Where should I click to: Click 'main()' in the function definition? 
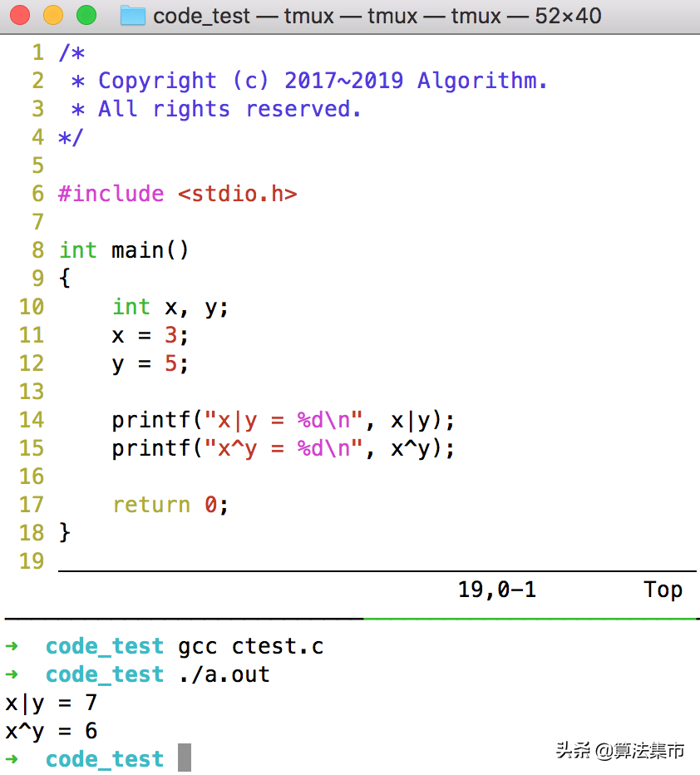150,250
